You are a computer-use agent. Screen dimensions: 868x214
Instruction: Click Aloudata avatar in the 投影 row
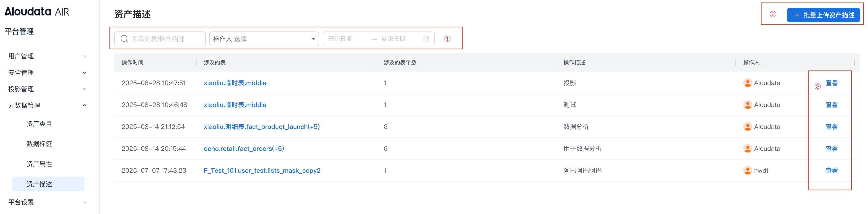tap(747, 83)
